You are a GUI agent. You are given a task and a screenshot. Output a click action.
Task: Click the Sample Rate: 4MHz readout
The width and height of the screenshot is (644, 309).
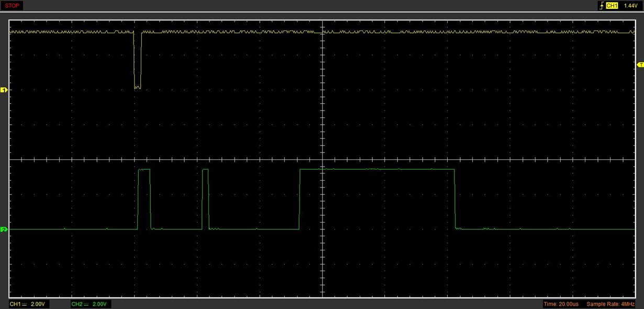click(x=611, y=304)
